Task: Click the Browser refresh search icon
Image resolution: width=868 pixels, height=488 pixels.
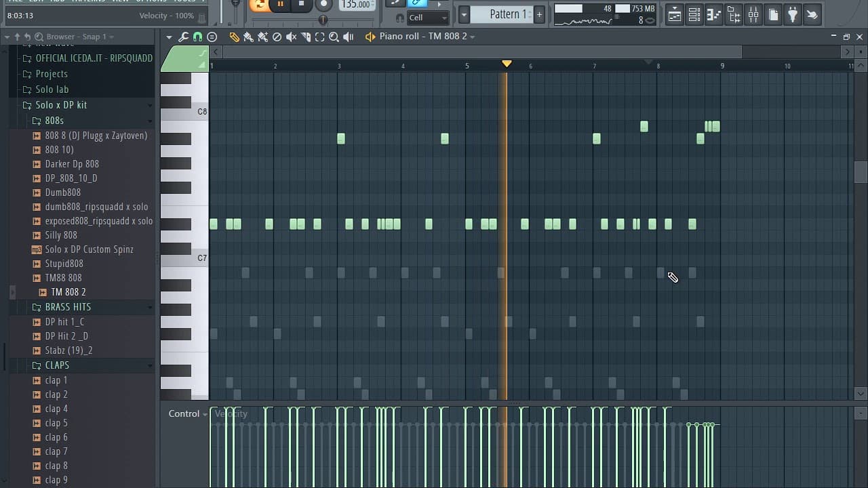Action: click(39, 37)
